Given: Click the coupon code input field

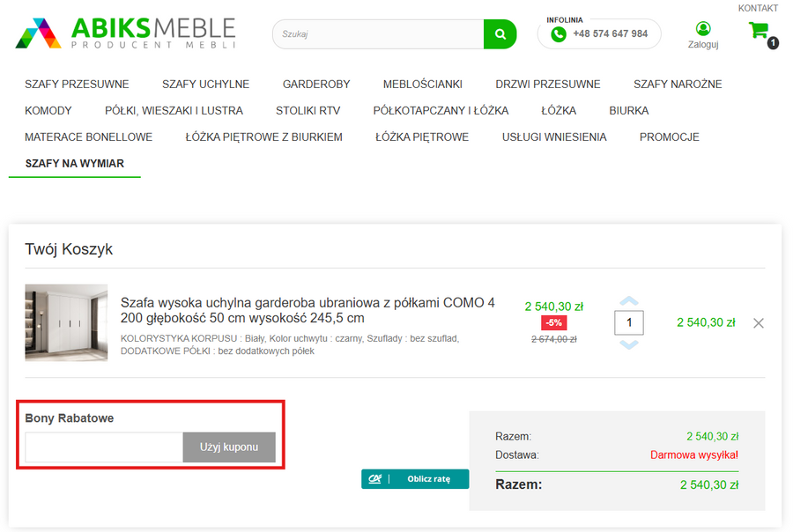Looking at the screenshot, I should point(104,447).
